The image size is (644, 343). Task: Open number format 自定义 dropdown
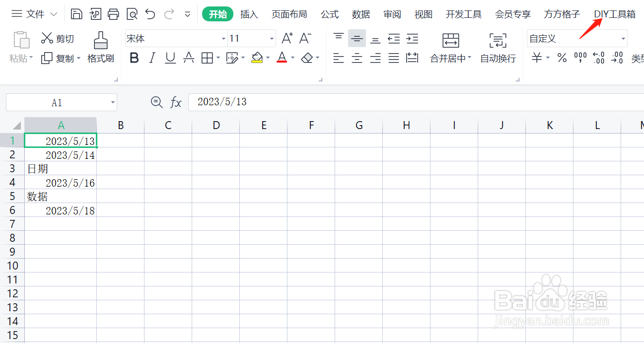point(623,39)
